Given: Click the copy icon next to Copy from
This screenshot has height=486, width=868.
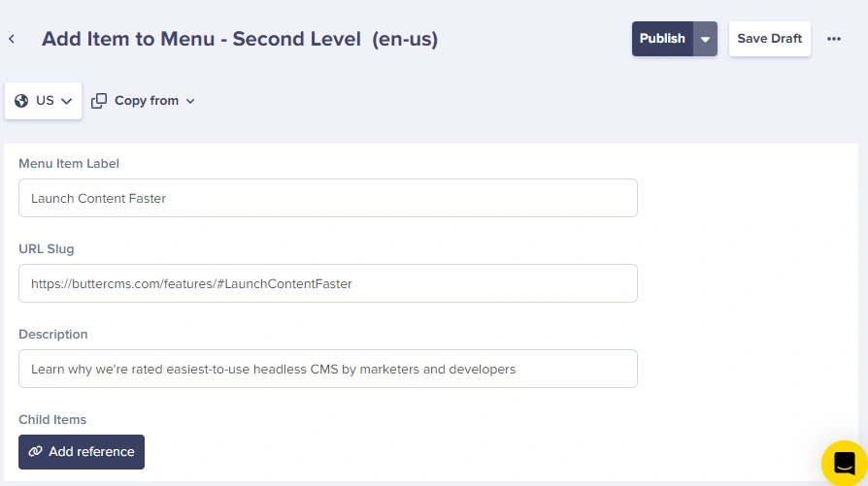Looking at the screenshot, I should coord(99,101).
